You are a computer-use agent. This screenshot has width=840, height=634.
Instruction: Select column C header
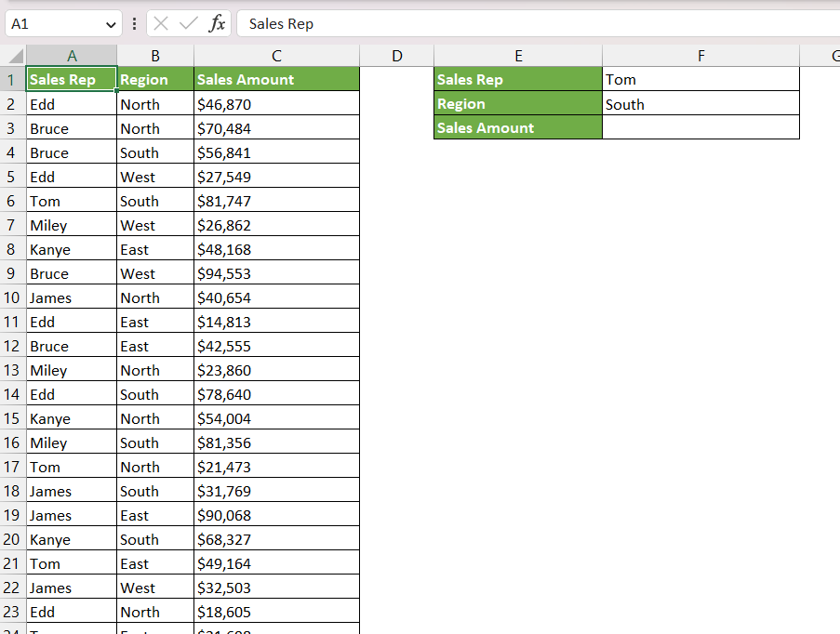276,56
